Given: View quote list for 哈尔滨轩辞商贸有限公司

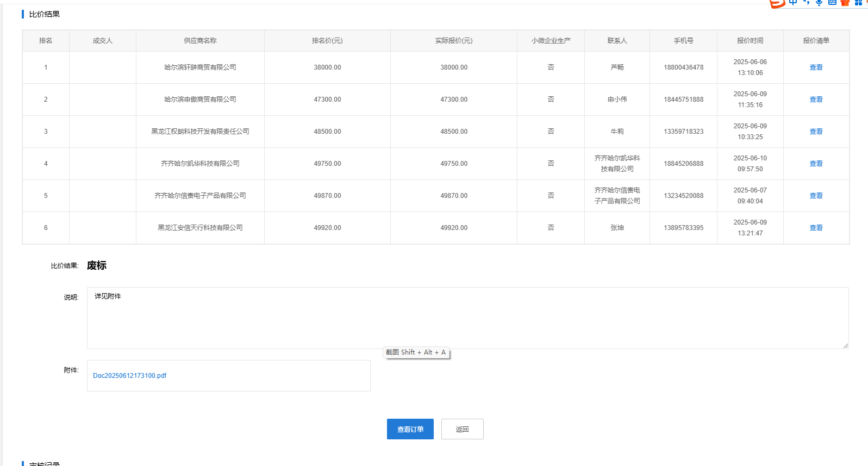Looking at the screenshot, I should (816, 67).
